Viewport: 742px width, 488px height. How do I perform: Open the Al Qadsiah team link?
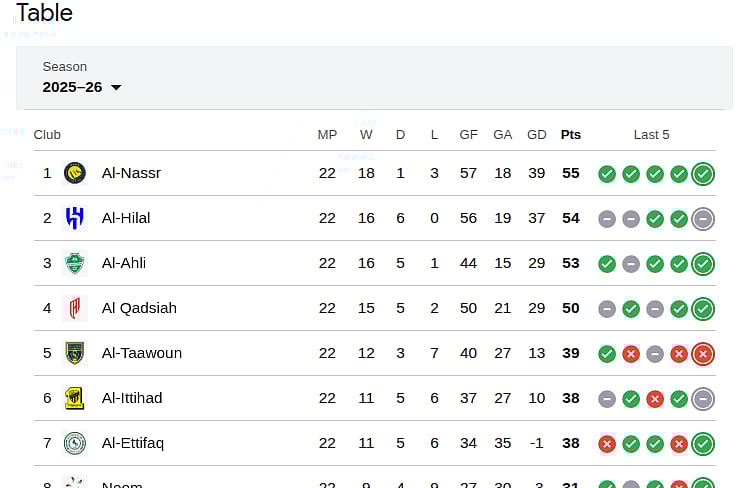point(139,308)
